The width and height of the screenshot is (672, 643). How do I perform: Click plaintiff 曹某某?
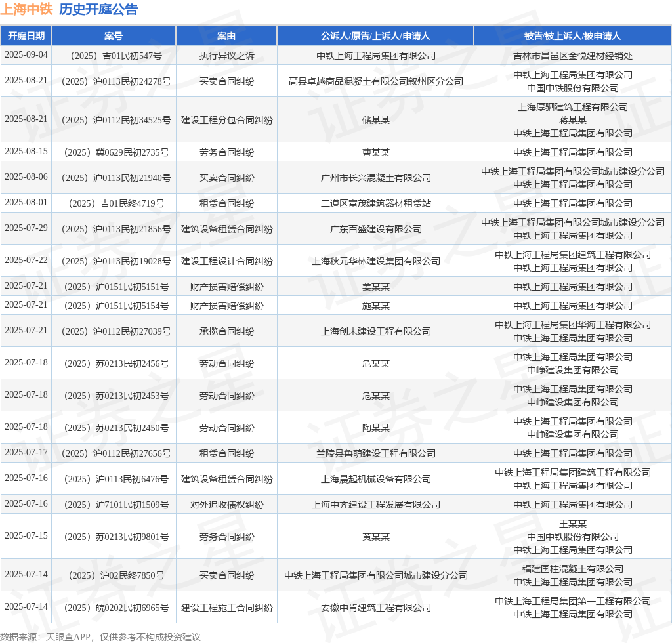click(x=376, y=152)
